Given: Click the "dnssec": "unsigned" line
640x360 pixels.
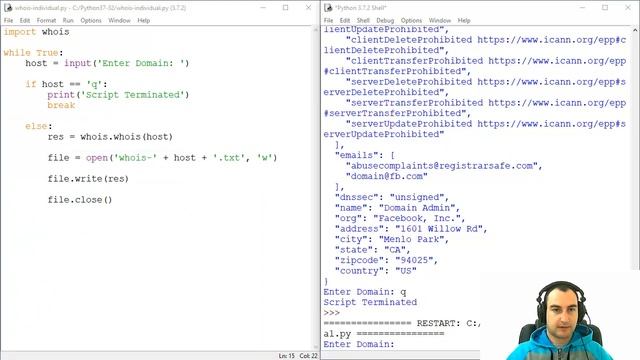Looking at the screenshot, I should click(x=392, y=197).
